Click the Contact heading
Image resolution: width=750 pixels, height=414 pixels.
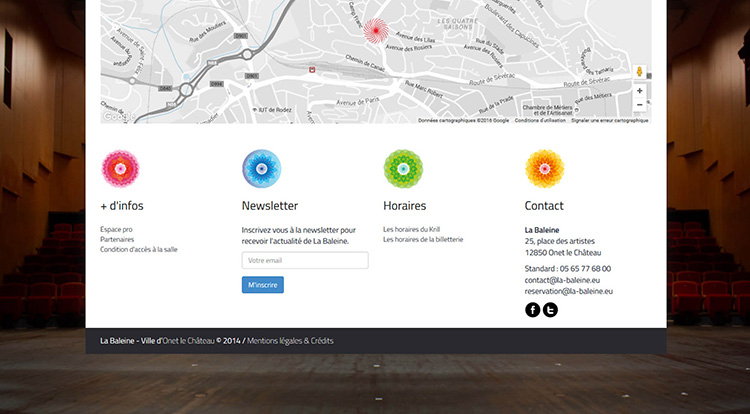coord(544,206)
